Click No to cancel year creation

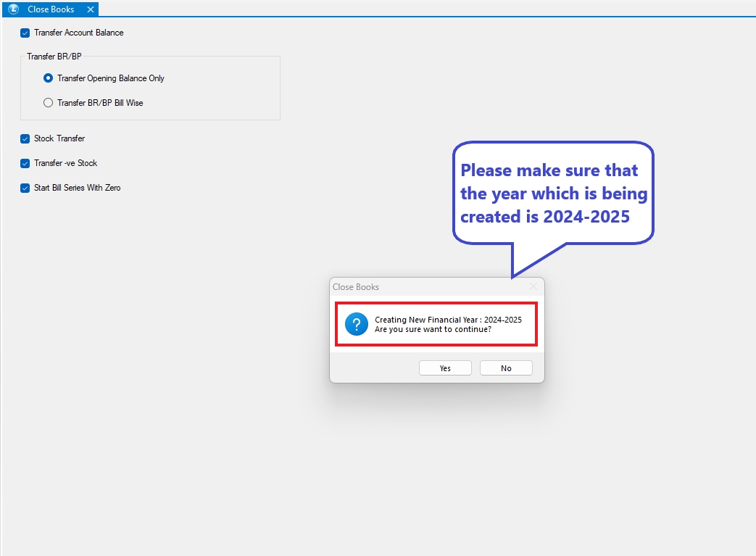pos(506,368)
